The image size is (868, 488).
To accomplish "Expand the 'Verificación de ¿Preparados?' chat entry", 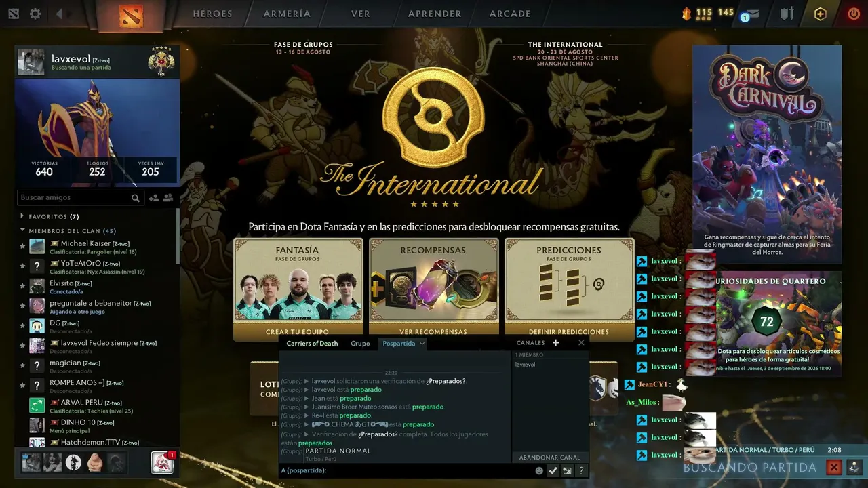I will point(307,434).
